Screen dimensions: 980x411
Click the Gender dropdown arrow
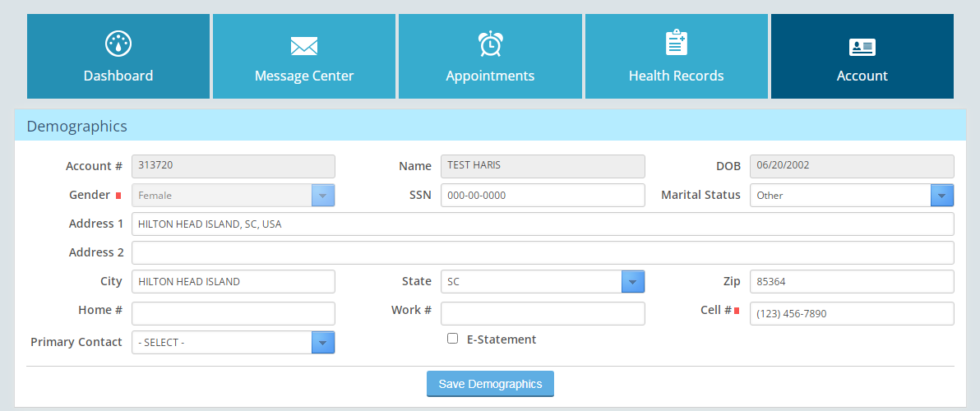click(x=323, y=196)
